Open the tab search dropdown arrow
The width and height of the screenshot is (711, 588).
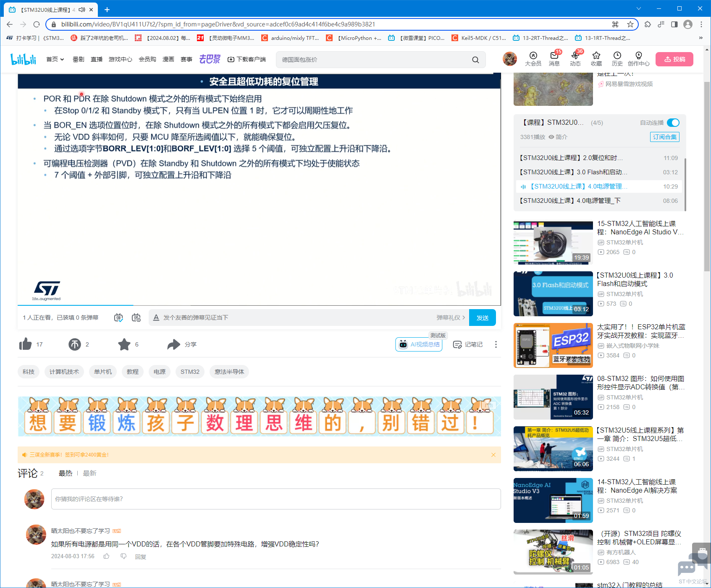[639, 8]
